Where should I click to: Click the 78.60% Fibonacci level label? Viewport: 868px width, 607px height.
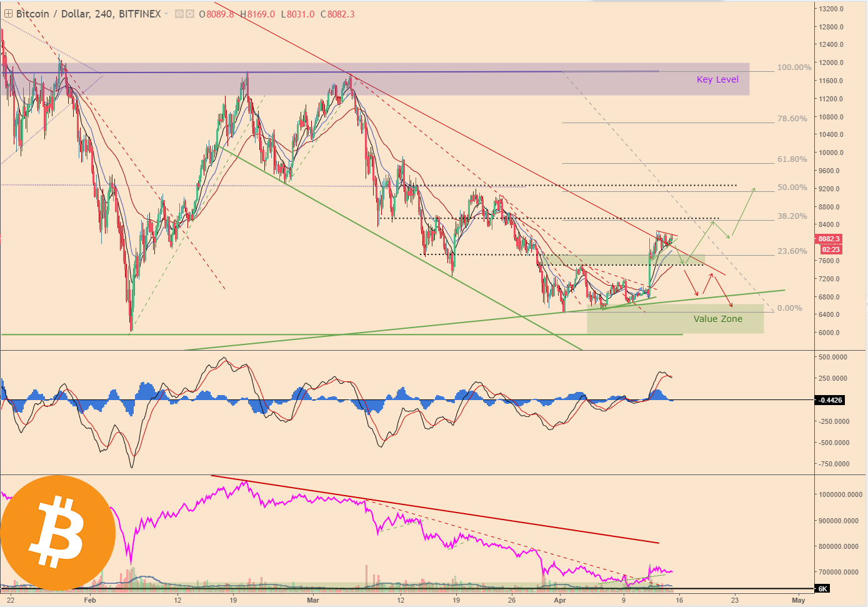point(792,118)
